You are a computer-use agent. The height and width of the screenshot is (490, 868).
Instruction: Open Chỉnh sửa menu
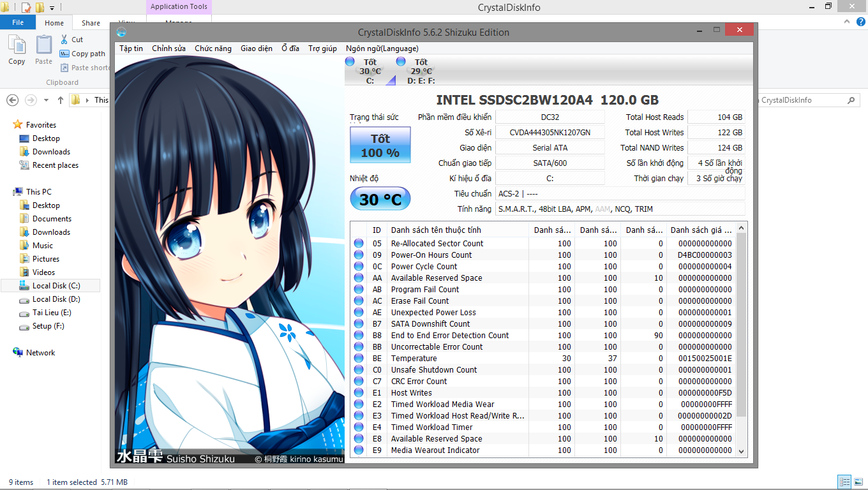pos(168,48)
